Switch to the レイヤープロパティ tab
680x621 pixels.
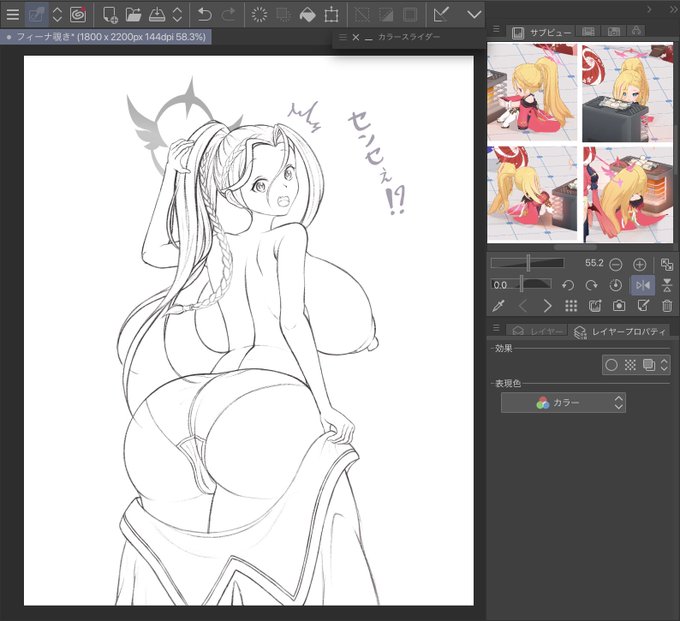620,332
